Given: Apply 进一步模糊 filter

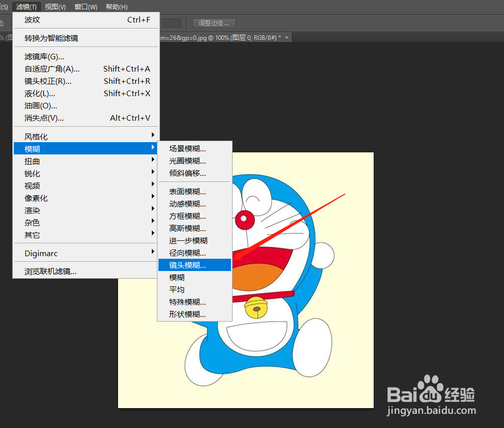Looking at the screenshot, I should click(195, 240).
